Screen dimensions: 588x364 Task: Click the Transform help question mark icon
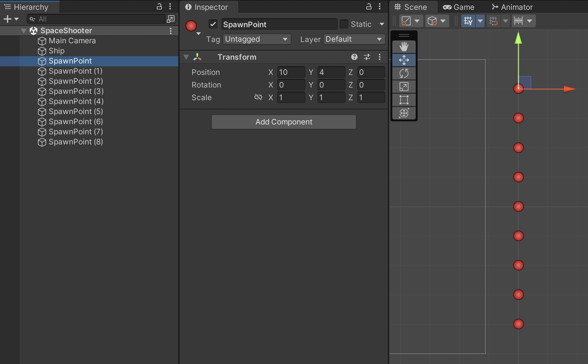pyautogui.click(x=354, y=57)
